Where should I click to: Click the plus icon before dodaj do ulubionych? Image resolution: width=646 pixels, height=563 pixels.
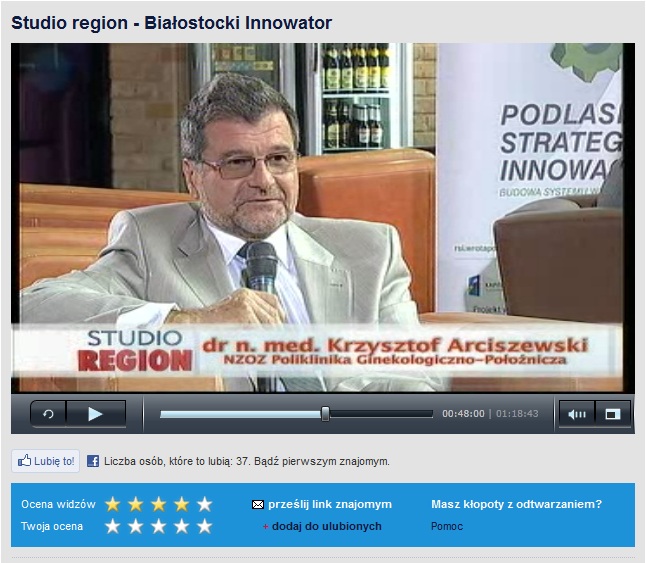(266, 527)
